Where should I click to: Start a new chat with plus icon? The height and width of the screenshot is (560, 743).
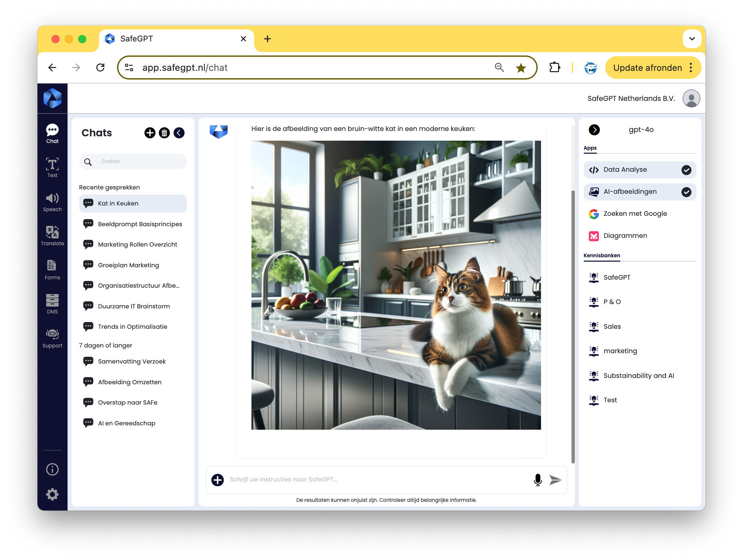point(150,133)
